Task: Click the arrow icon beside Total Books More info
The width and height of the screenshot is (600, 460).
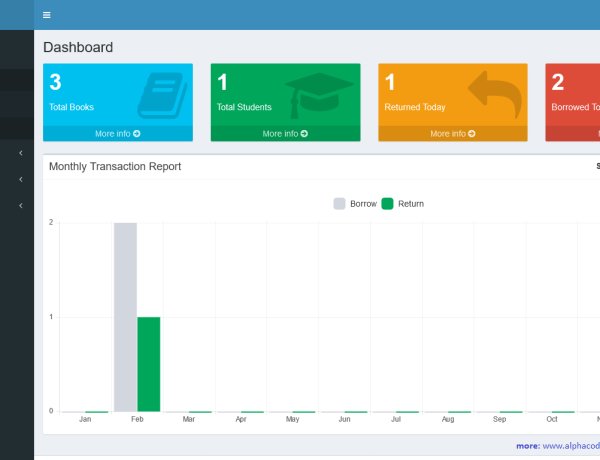Action: (137, 133)
